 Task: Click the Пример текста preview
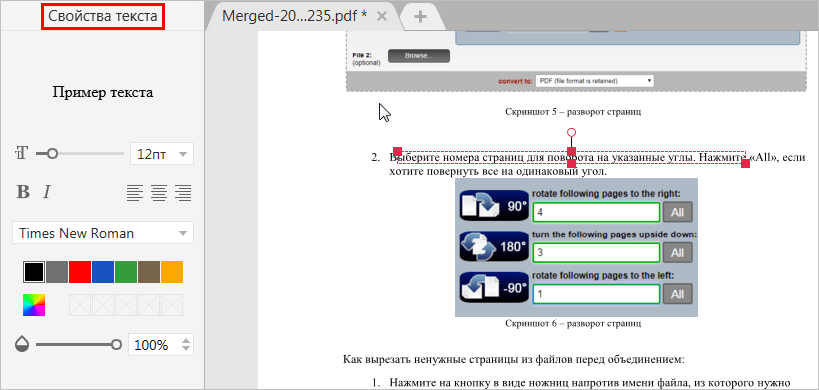click(x=103, y=93)
